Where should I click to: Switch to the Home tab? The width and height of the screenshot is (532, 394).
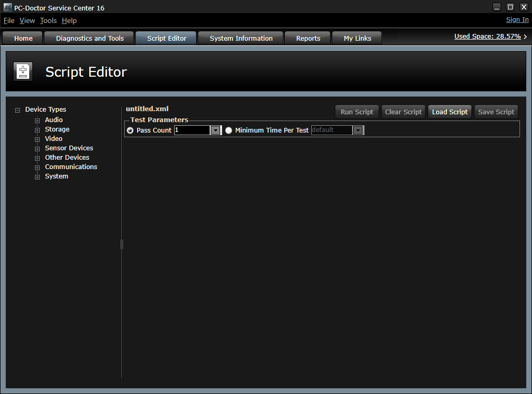(23, 38)
